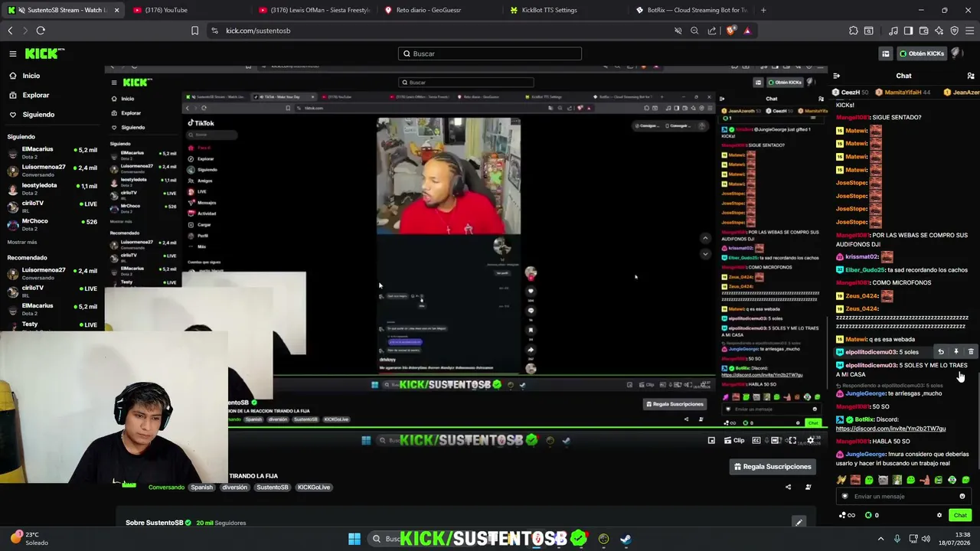
Task: Open MrChoco channel in sidebar
Action: coord(52,224)
